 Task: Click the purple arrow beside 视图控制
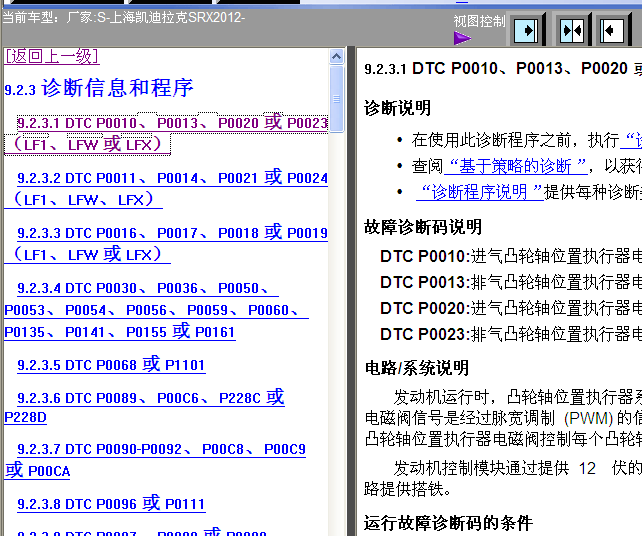click(462, 38)
